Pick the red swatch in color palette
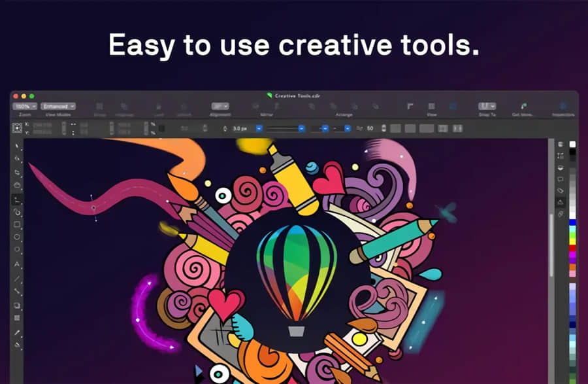Viewport: 588px width, 384px height. [x=573, y=249]
